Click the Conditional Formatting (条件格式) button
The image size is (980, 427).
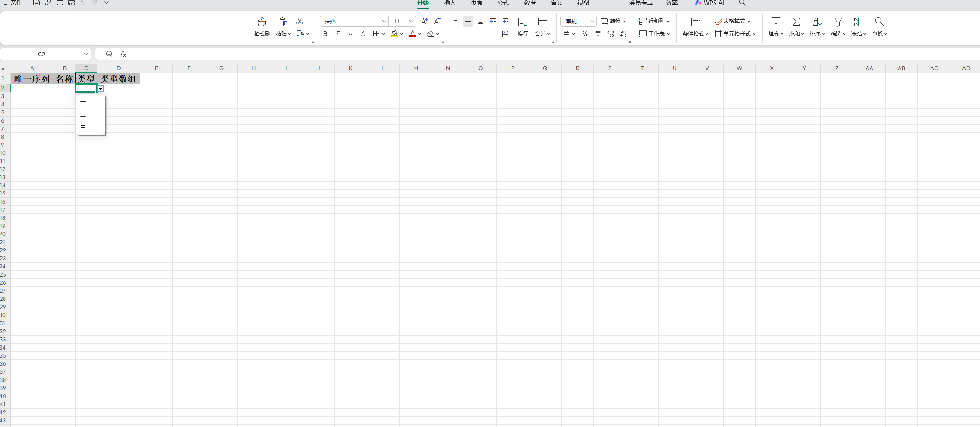point(695,27)
